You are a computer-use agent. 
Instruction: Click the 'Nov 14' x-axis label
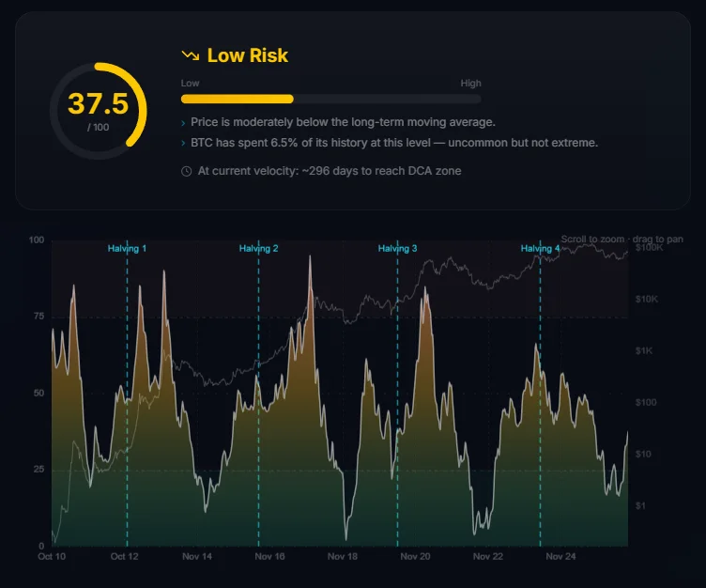pyautogui.click(x=197, y=556)
